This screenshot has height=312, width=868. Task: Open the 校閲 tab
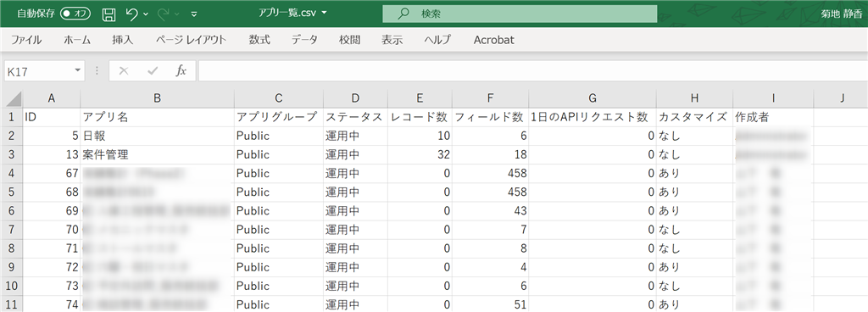tap(349, 40)
